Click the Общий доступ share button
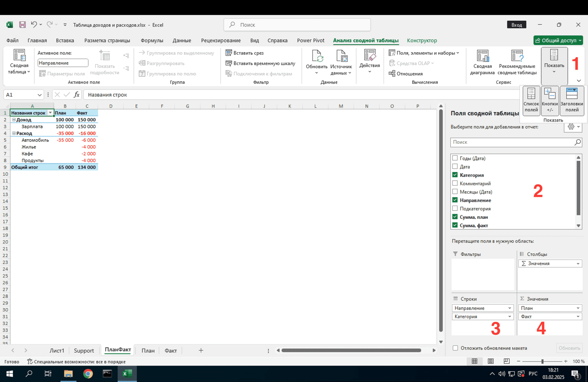The height and width of the screenshot is (382, 588). [x=558, y=40]
